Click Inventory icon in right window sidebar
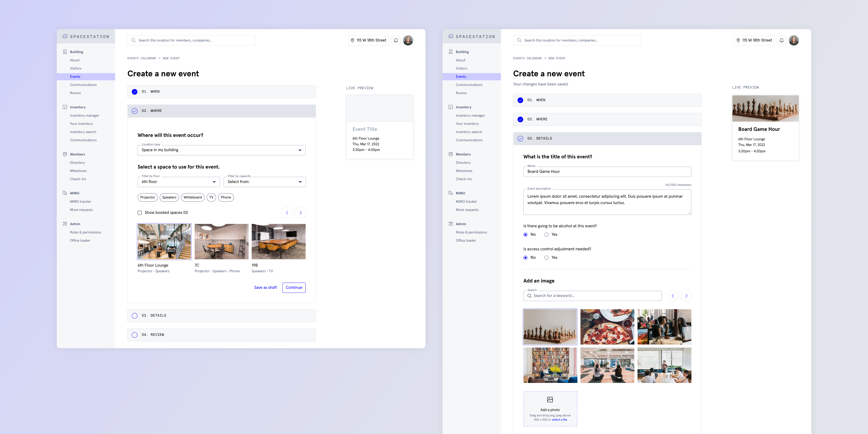The height and width of the screenshot is (434, 868). coord(450,107)
